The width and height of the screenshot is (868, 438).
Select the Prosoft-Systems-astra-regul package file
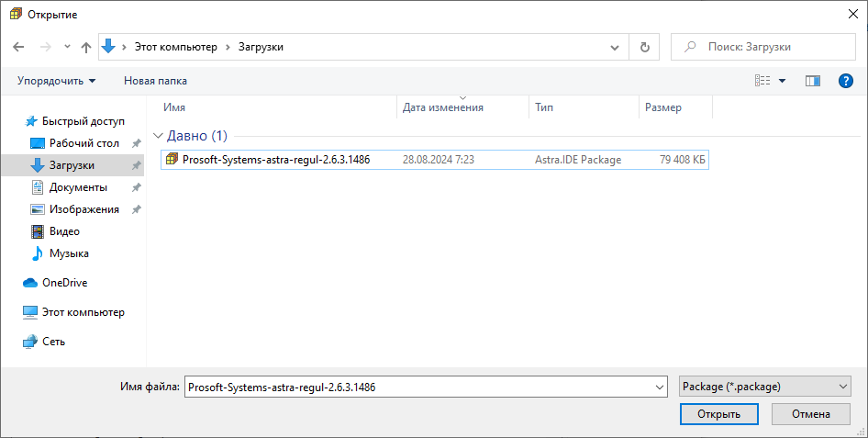point(275,159)
